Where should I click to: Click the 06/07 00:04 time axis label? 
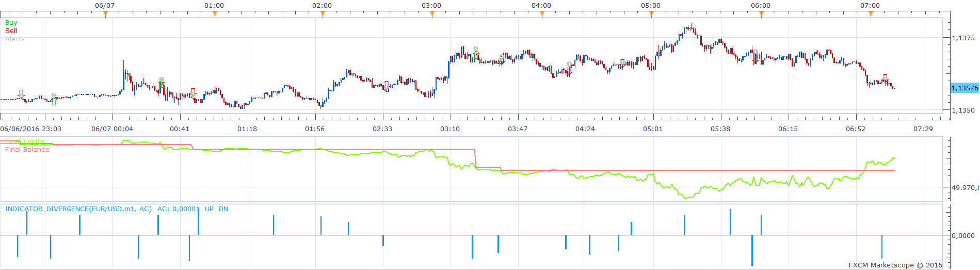tap(112, 129)
